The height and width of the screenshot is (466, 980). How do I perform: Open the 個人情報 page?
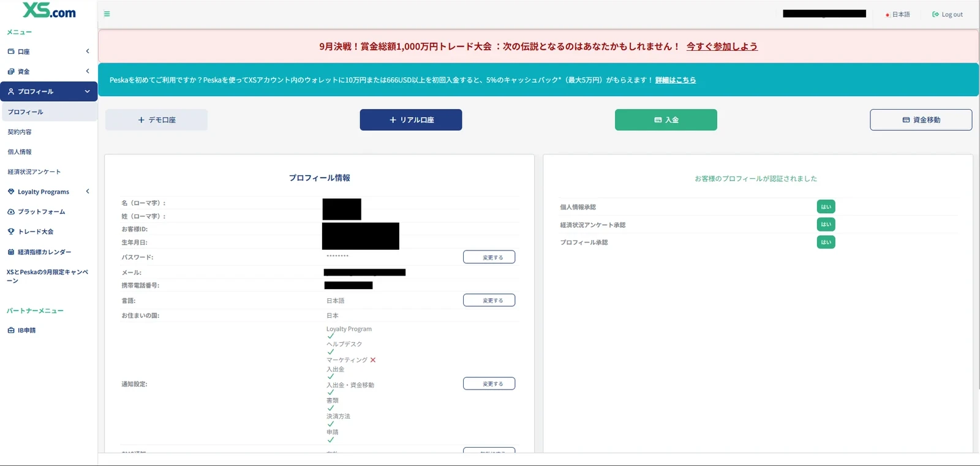20,152
